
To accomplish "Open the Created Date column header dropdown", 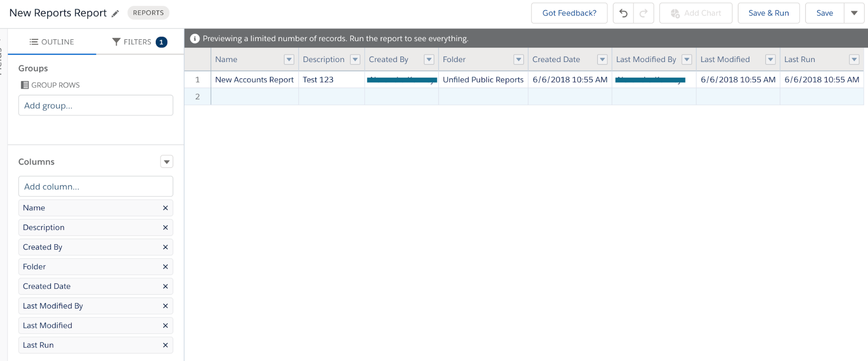I will [602, 59].
